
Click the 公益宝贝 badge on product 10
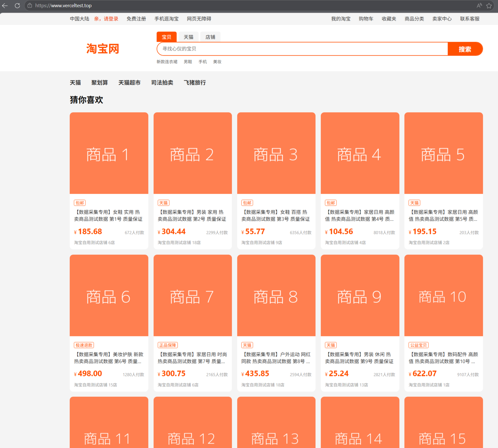pyautogui.click(x=418, y=345)
